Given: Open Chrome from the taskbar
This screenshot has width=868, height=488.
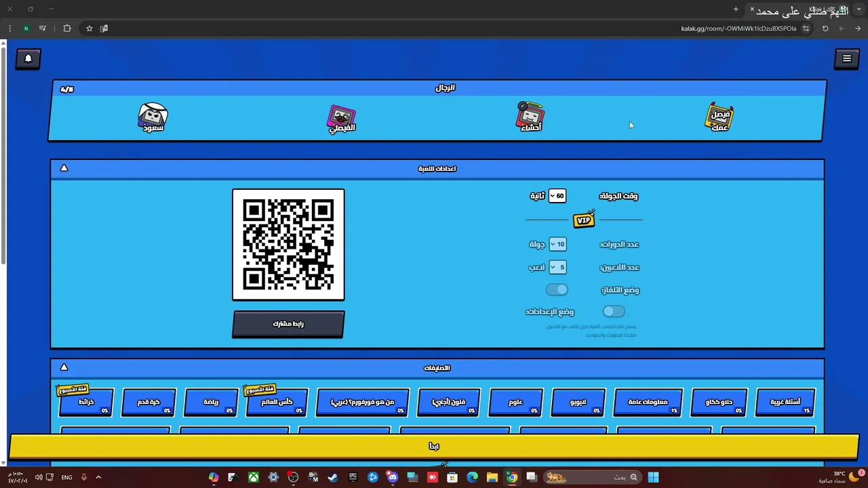Looking at the screenshot, I should click(512, 477).
